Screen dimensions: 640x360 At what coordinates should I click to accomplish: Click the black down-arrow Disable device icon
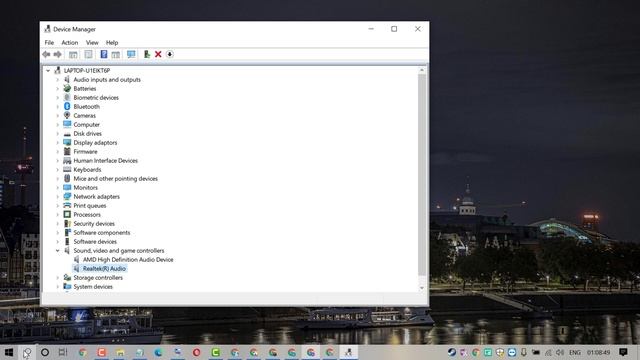(170, 54)
